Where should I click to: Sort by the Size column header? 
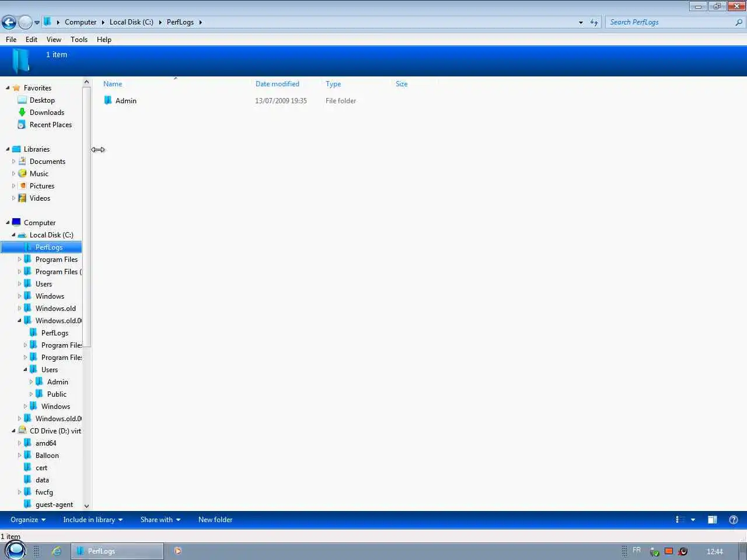point(402,84)
